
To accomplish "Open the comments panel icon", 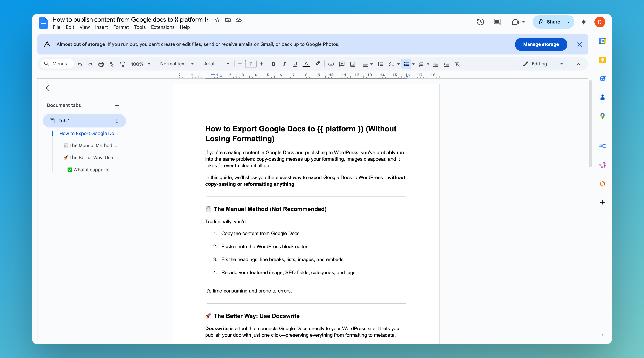I will coord(497,22).
